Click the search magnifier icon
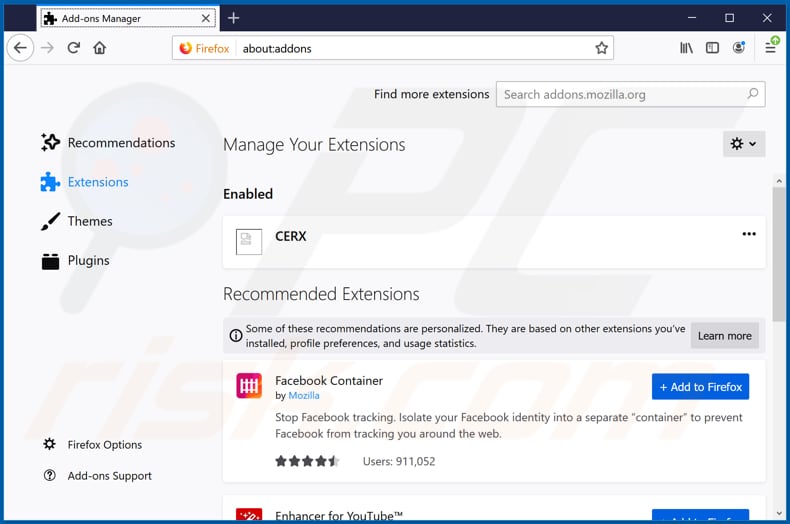This screenshot has height=524, width=790. click(753, 94)
